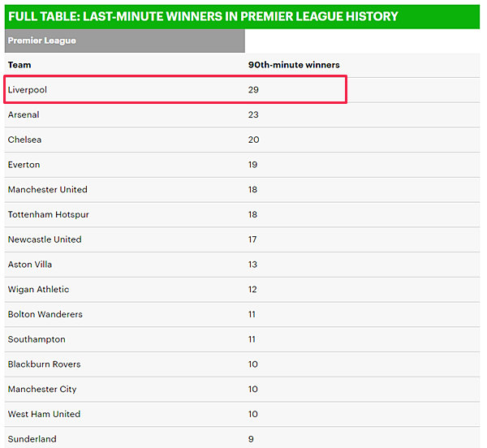The image size is (487, 448).
Task: Click the Sunderland team name
Action: (x=32, y=439)
